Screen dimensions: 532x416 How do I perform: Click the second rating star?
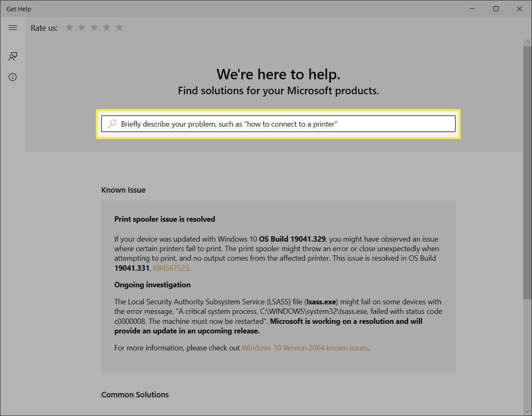[82, 27]
